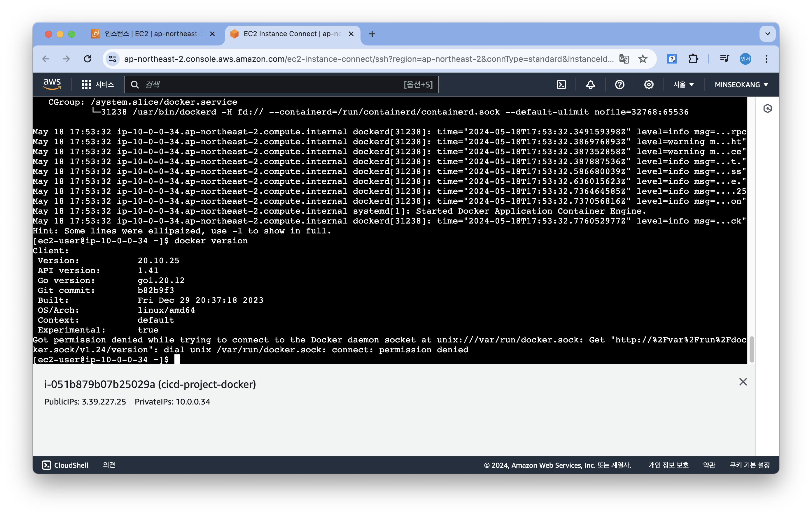The image size is (812, 517).
Task: Click the hexagon icon on the right side panel
Action: (767, 108)
